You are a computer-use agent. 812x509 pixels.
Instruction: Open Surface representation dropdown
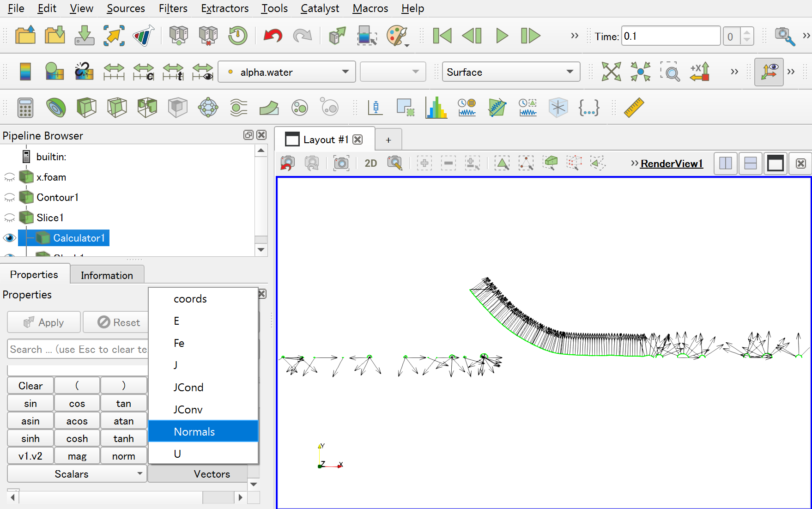pyautogui.click(x=510, y=72)
